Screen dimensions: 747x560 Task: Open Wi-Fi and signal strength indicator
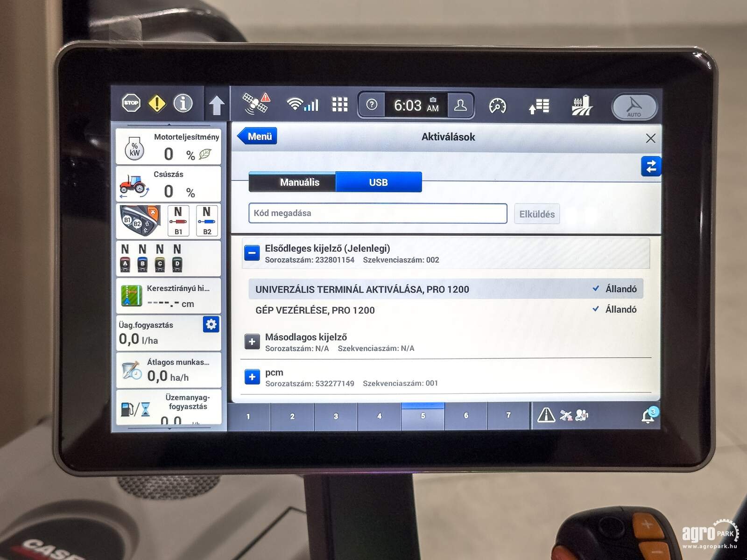303,105
